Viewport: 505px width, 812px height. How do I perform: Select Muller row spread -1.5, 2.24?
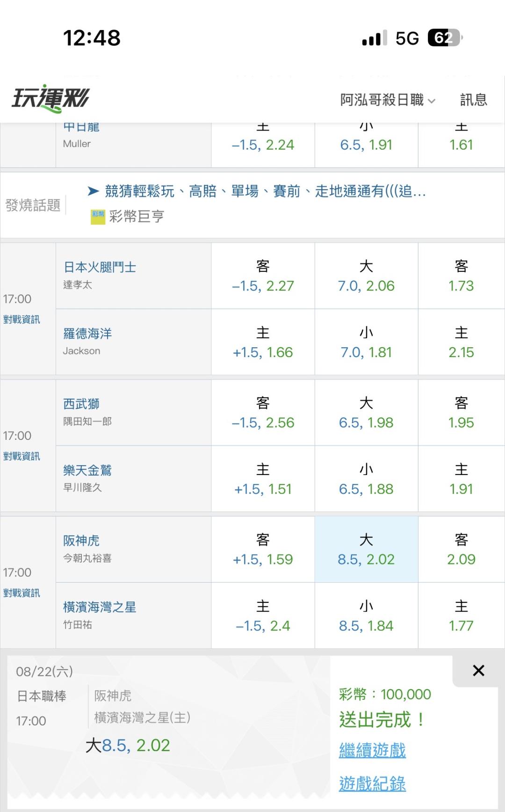tap(263, 145)
